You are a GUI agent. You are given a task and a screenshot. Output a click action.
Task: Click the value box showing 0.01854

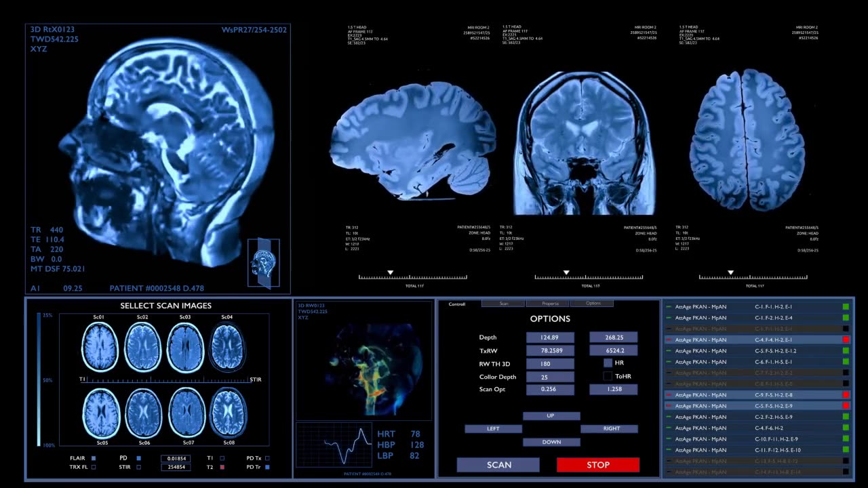click(175, 459)
